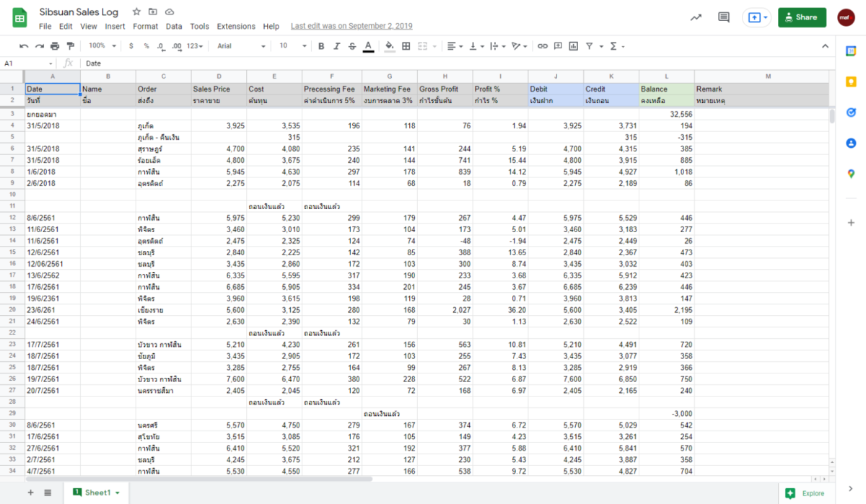
Task: Toggle bold formatting on the selection
Action: point(320,45)
